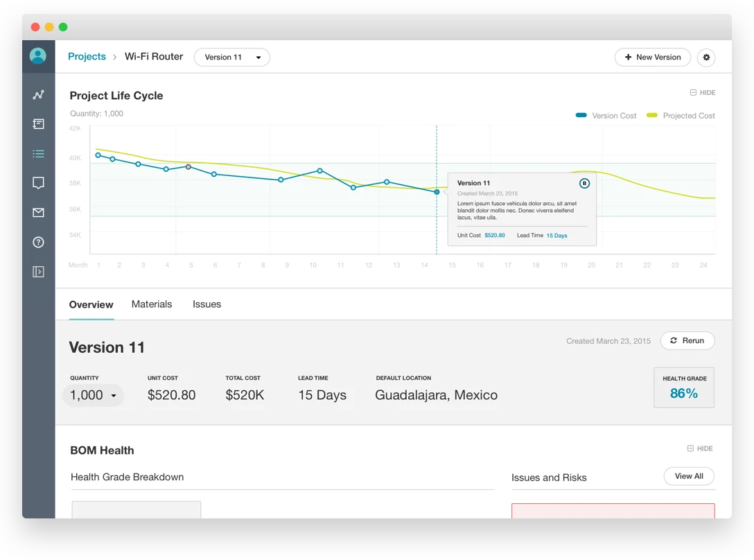The height and width of the screenshot is (560, 754).
Task: Click the Health Grade 86% box
Action: point(684,387)
